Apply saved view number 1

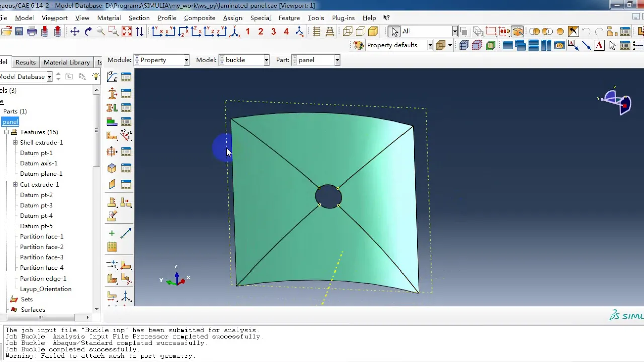pyautogui.click(x=248, y=31)
